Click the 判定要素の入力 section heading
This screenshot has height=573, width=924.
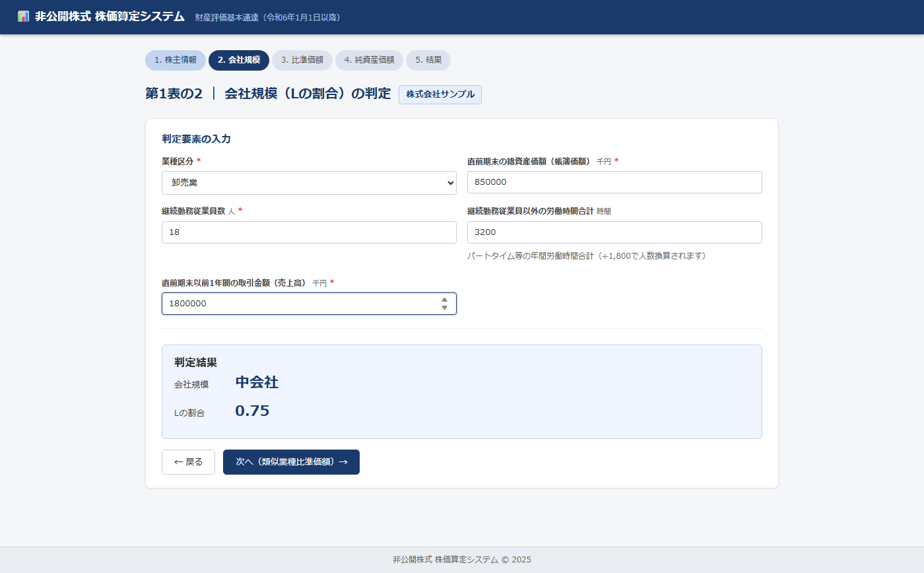pyautogui.click(x=196, y=139)
